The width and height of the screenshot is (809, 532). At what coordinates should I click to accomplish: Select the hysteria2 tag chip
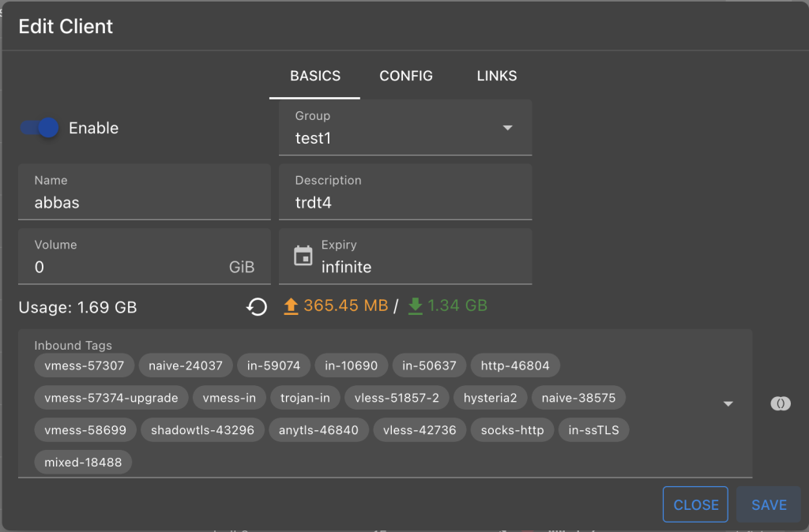[490, 398]
